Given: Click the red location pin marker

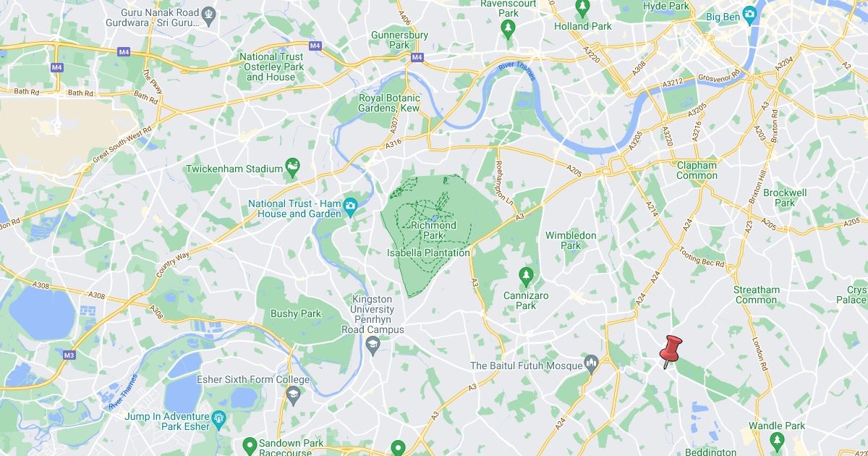Looking at the screenshot, I should coord(671,352).
